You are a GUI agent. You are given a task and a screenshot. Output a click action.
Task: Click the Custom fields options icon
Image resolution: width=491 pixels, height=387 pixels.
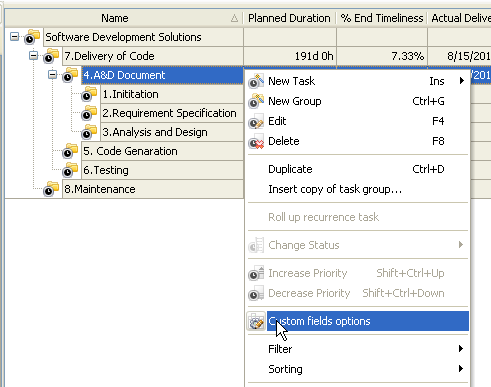pos(256,321)
